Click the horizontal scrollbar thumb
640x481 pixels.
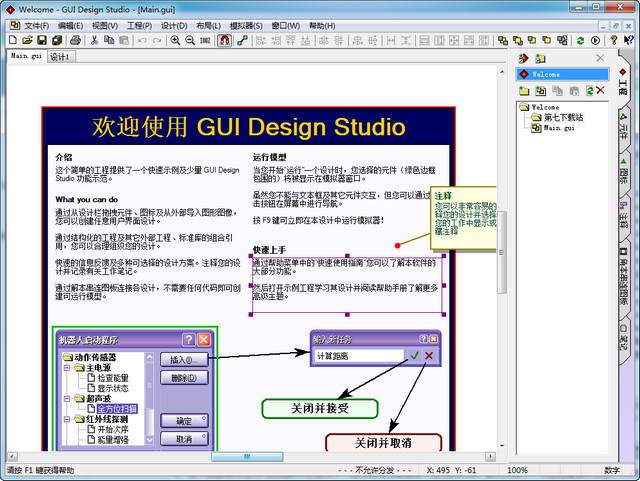(x=247, y=456)
